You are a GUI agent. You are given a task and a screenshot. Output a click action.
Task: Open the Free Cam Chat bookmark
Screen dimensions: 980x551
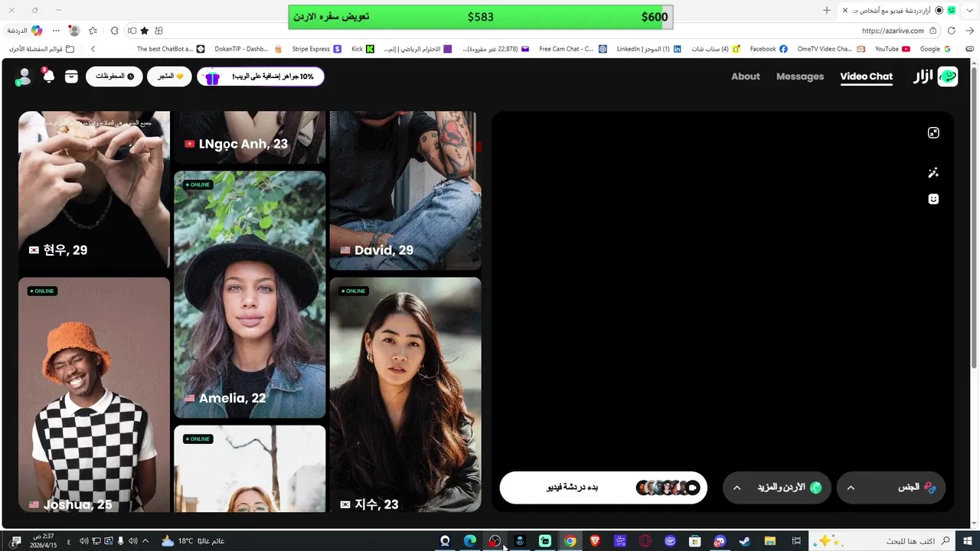[573, 49]
